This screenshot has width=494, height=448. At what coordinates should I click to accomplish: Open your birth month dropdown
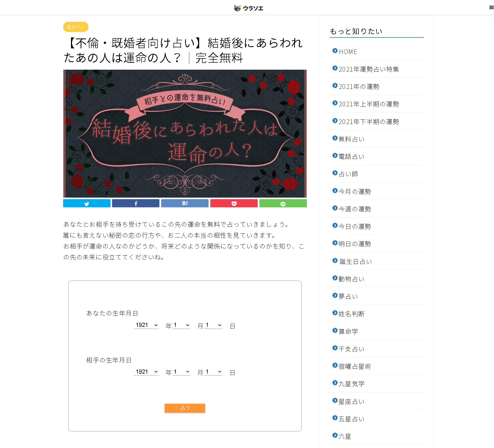point(181,325)
